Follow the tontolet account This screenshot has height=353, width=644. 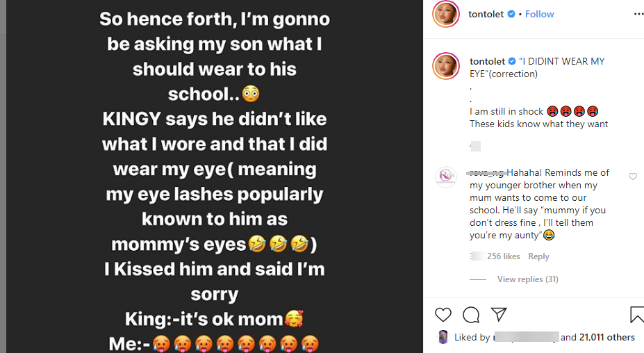tap(540, 14)
